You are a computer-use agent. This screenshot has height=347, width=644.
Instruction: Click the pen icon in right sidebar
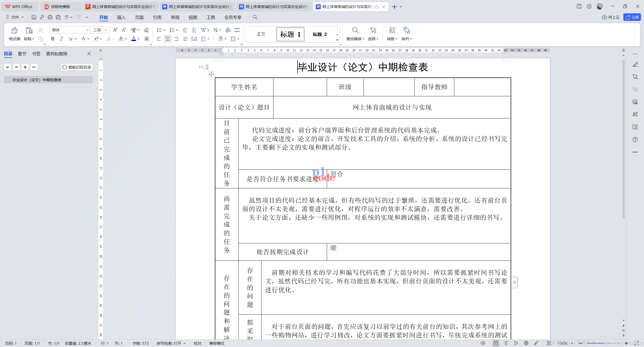(x=635, y=64)
